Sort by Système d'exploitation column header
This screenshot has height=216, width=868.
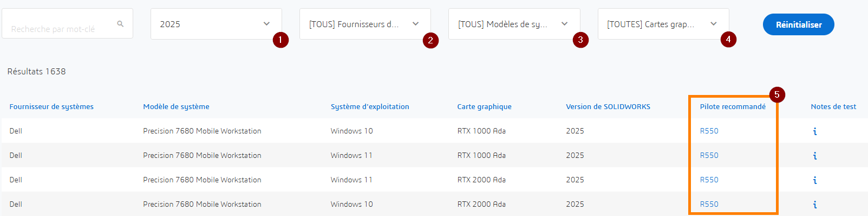coord(370,106)
